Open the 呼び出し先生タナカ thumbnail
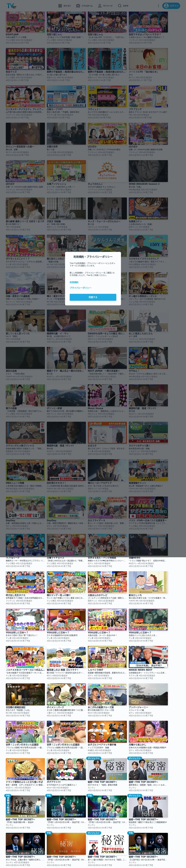This screenshot has height=868, width=186. tap(25, 582)
